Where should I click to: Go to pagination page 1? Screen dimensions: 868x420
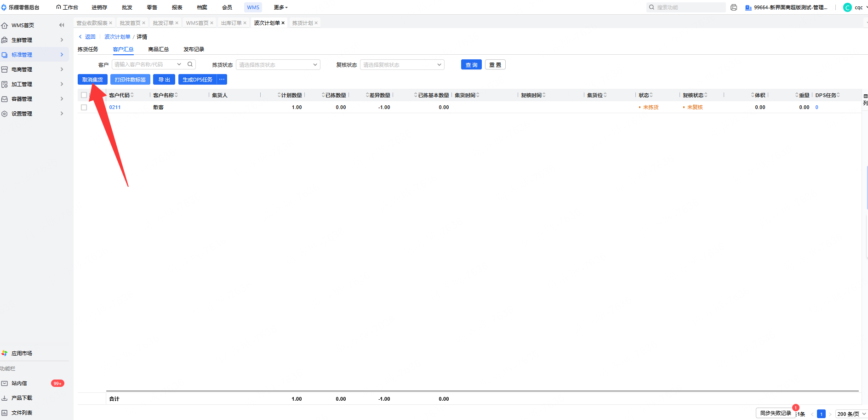821,414
